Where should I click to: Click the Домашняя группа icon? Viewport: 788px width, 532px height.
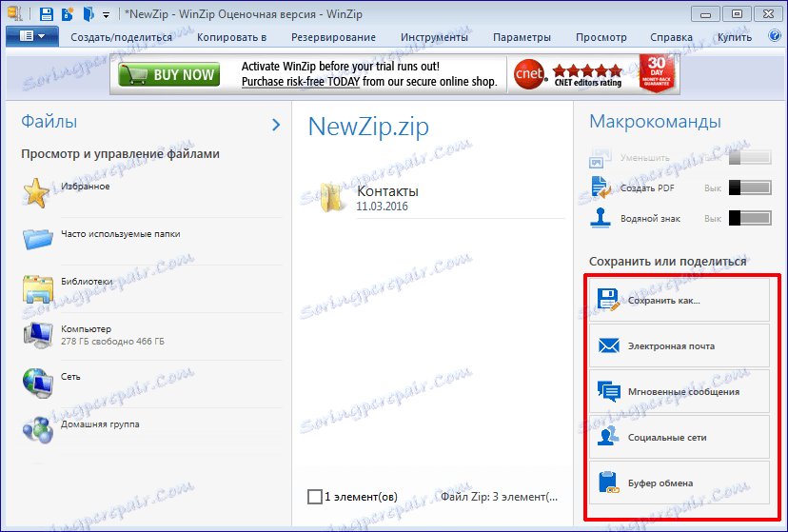coord(38,430)
